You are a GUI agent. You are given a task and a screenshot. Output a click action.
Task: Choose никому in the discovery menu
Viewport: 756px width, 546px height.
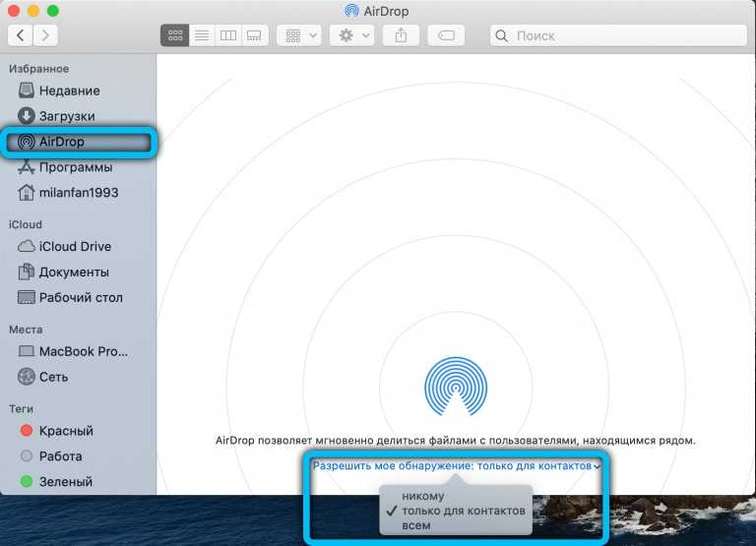[423, 496]
